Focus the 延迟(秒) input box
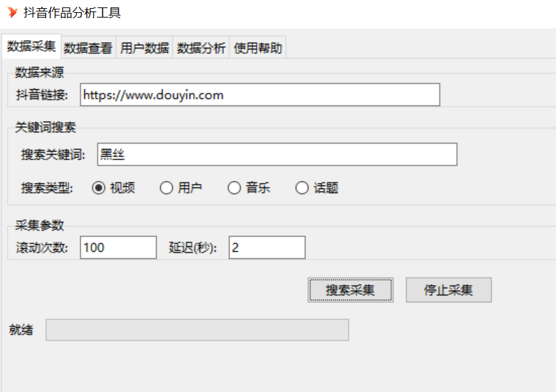The image size is (556, 392). 267,248
